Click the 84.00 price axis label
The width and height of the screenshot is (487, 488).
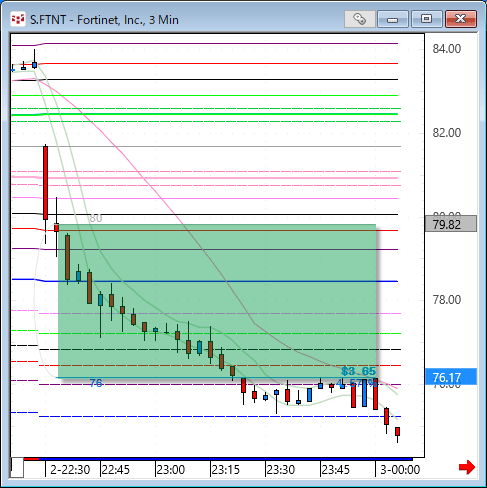(447, 49)
